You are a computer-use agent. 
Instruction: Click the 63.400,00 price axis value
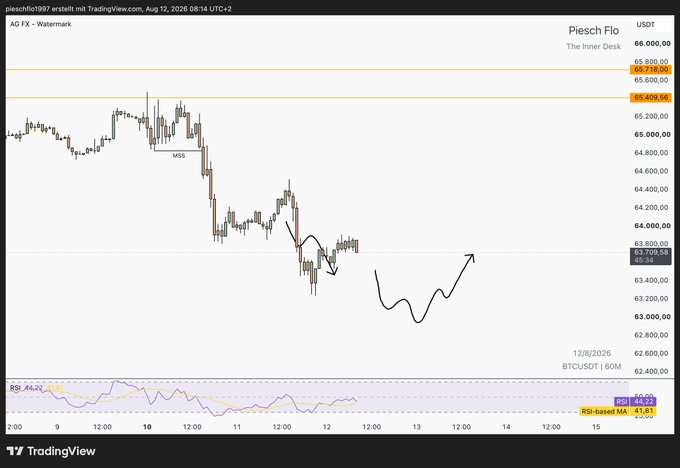tap(651, 280)
